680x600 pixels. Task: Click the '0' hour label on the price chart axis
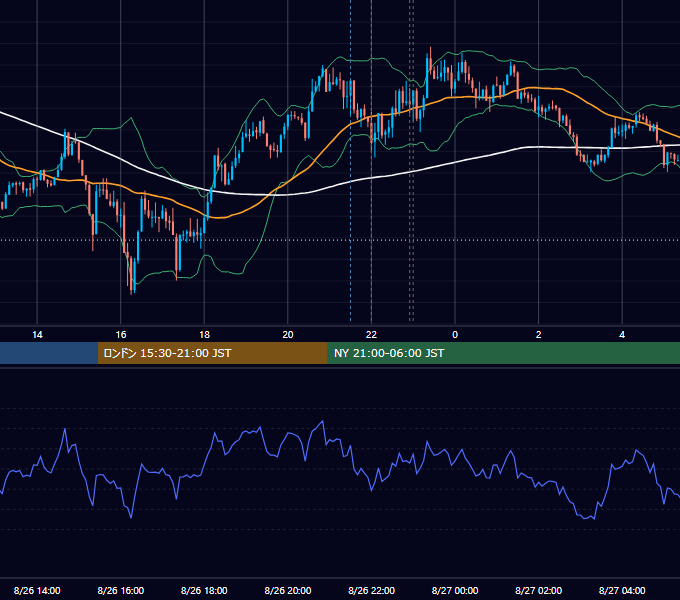[x=455, y=335]
